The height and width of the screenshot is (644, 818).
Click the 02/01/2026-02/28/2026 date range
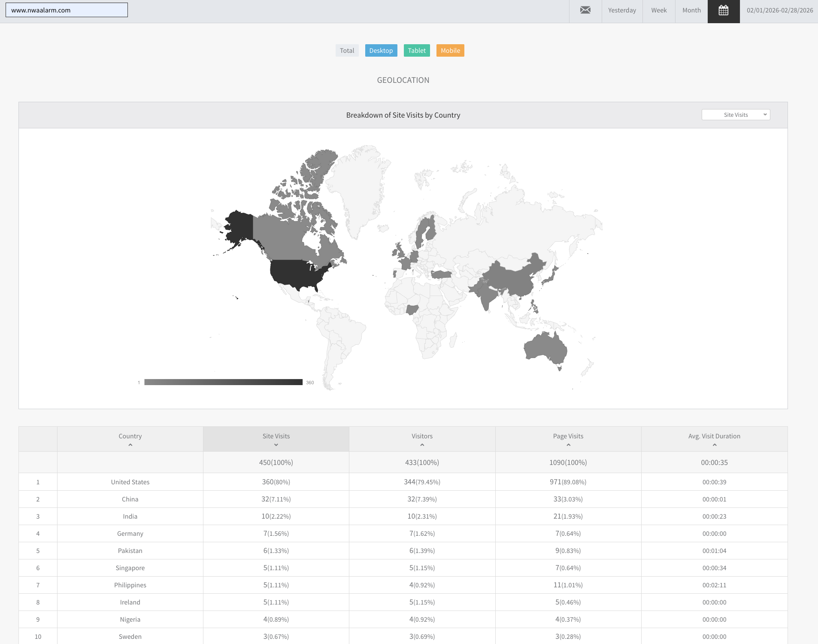pyautogui.click(x=780, y=10)
